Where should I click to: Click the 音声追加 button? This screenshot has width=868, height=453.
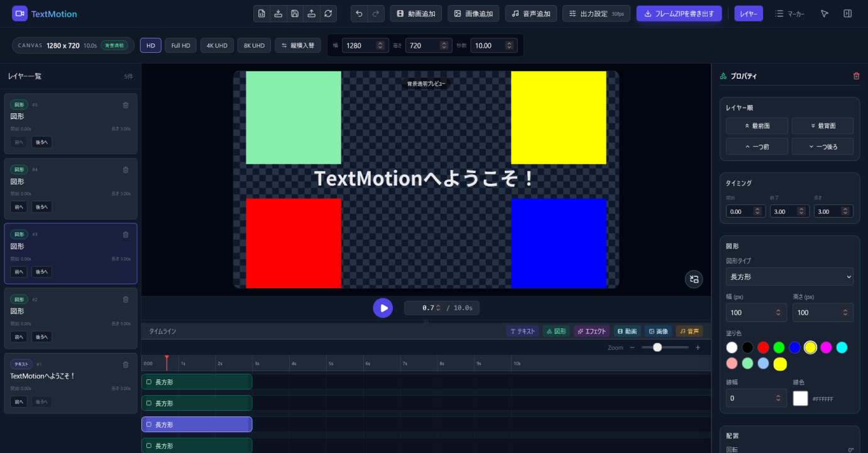[x=531, y=14]
